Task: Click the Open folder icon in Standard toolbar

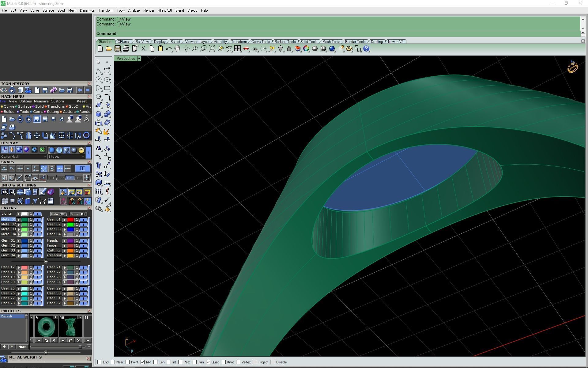Action: tap(109, 48)
